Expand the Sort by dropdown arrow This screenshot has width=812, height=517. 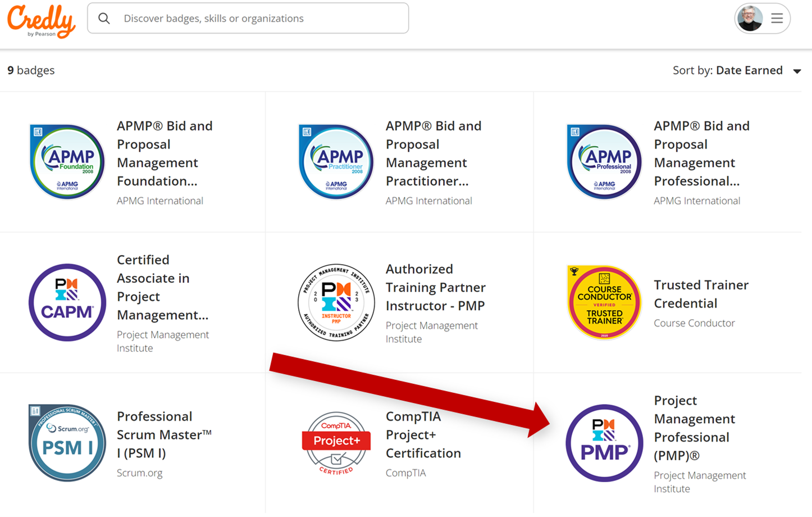pos(797,71)
